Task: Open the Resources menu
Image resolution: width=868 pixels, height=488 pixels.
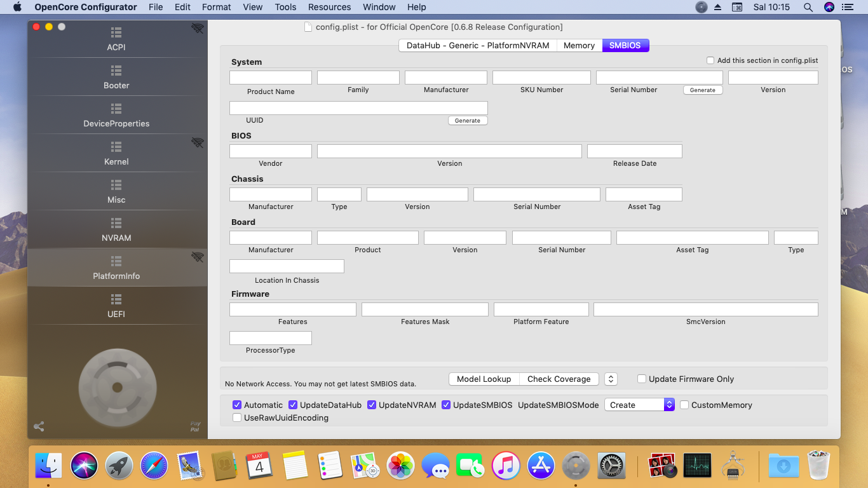Action: pos(329,7)
